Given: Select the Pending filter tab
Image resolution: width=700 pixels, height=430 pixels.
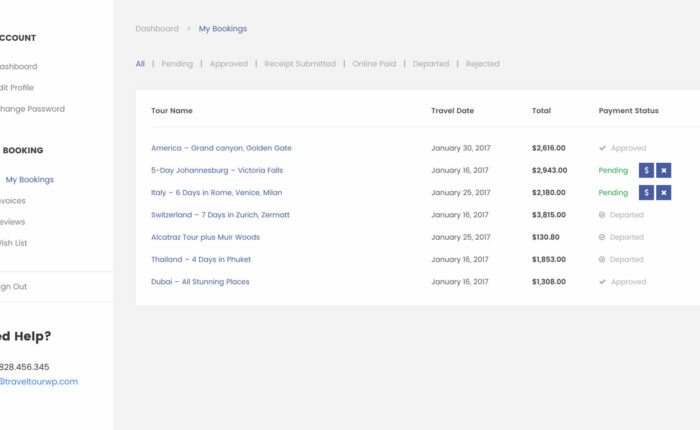Looking at the screenshot, I should (x=177, y=64).
